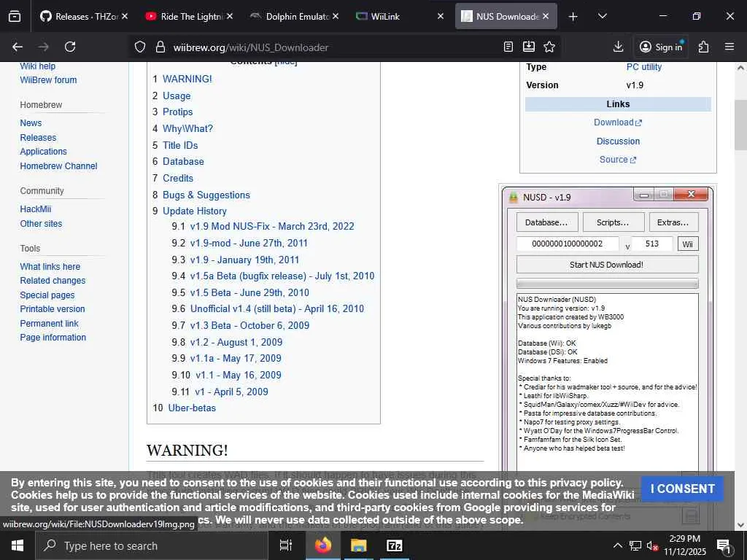The width and height of the screenshot is (747, 560).
Task: Open Task View on taskbar
Action: [x=285, y=545]
